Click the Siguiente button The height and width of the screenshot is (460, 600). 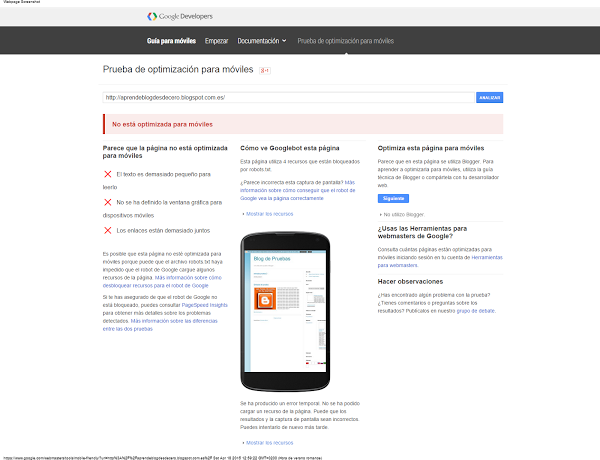(393, 198)
